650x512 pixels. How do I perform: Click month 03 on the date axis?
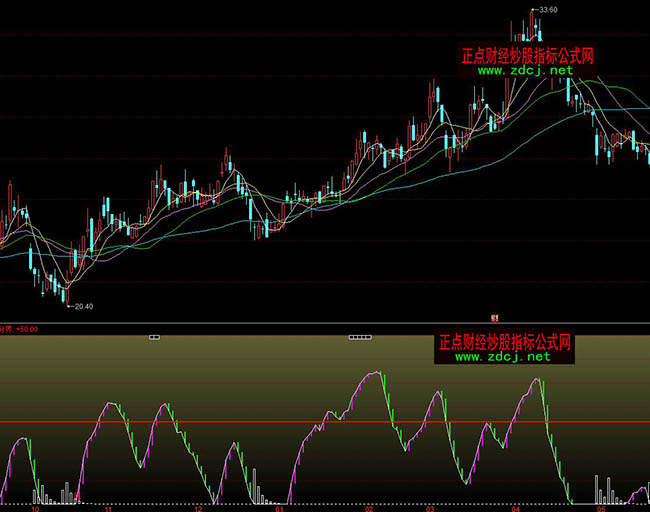[x=430, y=508]
